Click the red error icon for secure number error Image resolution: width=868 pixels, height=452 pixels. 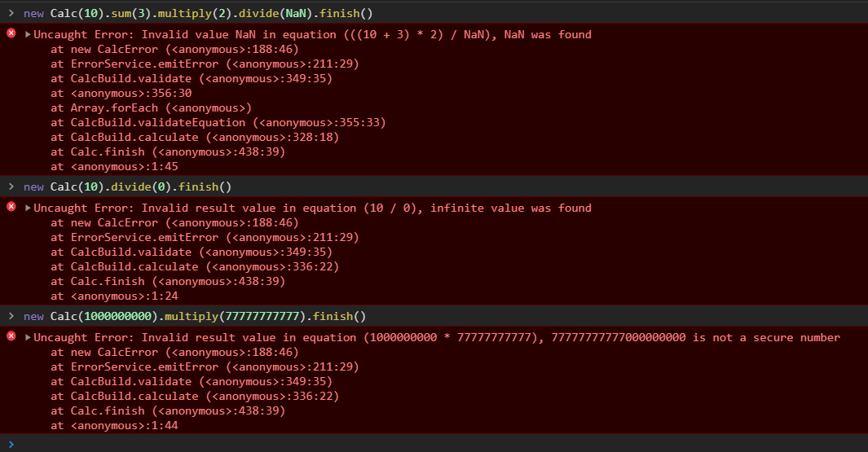tap(11, 336)
